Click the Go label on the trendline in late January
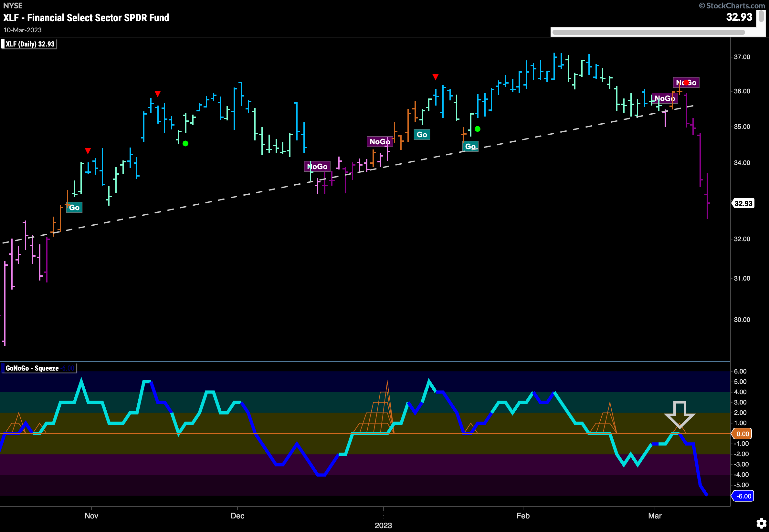Image resolution: width=769 pixels, height=532 pixels. (470, 147)
